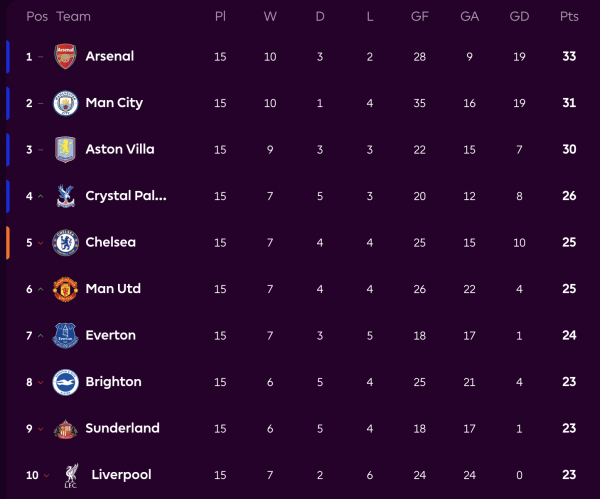The width and height of the screenshot is (600, 499).
Task: Click the down arrow beside position 5
Action: coord(41,243)
